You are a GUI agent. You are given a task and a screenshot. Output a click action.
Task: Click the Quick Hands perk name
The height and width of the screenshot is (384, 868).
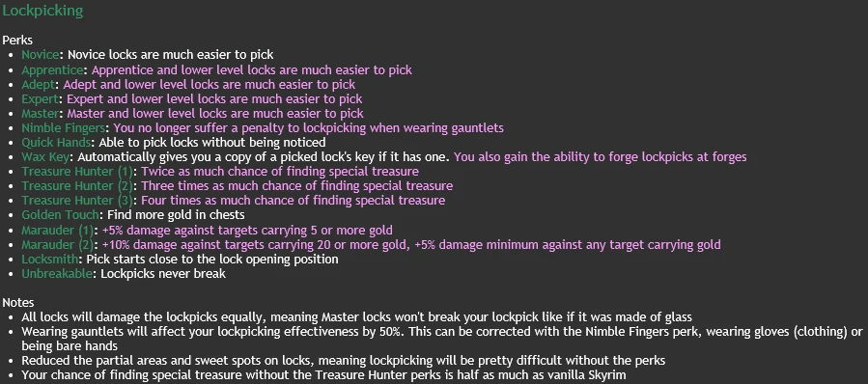56,143
